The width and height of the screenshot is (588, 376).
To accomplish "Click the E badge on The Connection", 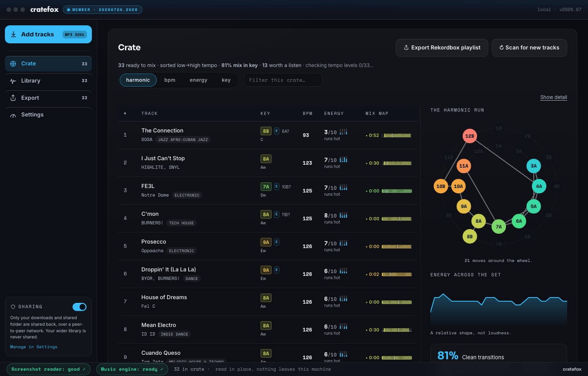I will click(x=276, y=131).
